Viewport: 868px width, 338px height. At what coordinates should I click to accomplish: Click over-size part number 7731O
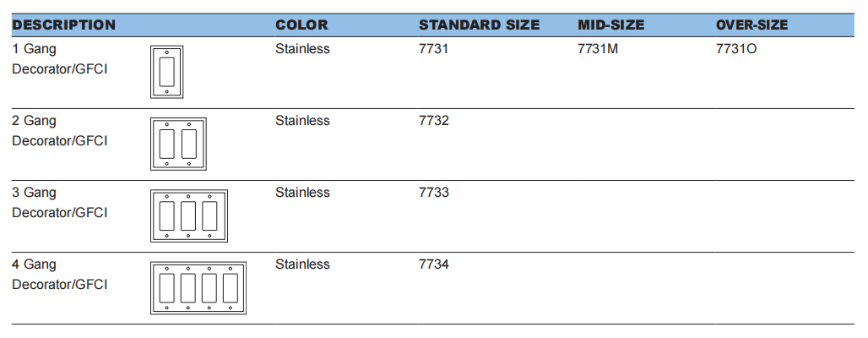[736, 49]
